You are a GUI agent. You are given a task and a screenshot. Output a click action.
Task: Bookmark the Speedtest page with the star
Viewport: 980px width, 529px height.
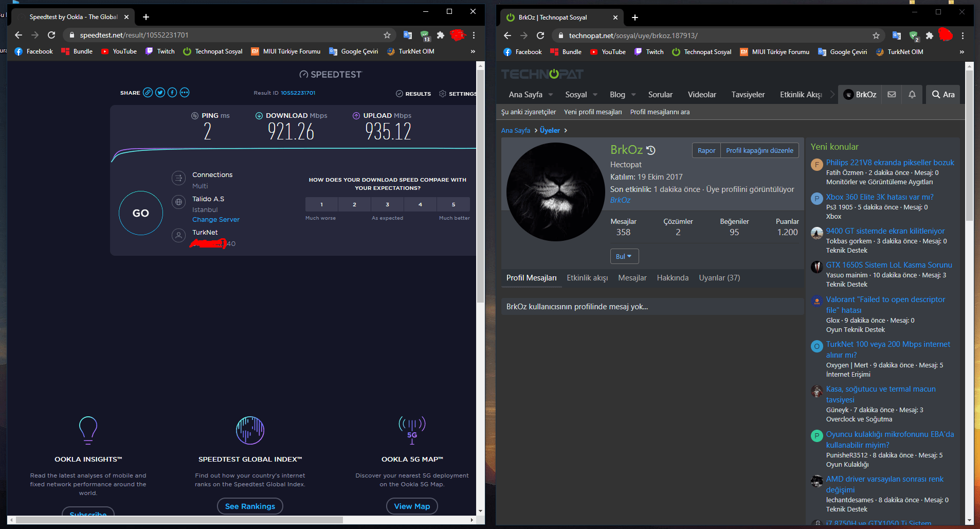click(x=387, y=35)
